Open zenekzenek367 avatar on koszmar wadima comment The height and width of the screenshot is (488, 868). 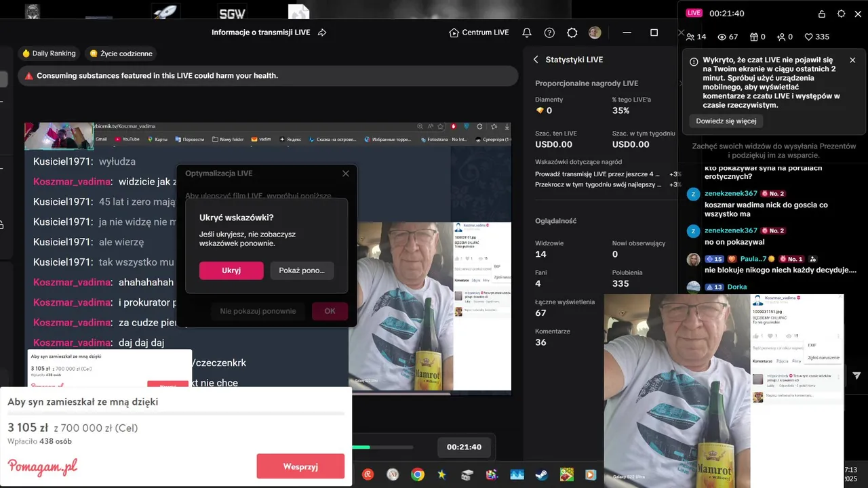(693, 195)
